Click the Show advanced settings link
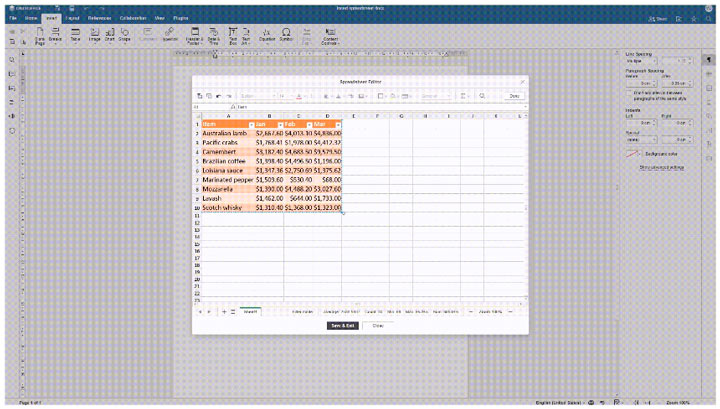The width and height of the screenshot is (720, 409). click(662, 168)
